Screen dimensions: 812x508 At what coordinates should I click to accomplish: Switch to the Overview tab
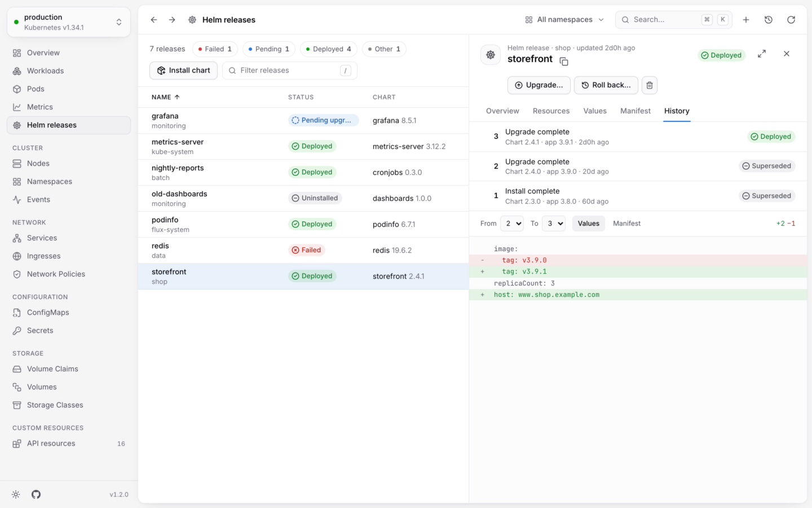(x=502, y=111)
